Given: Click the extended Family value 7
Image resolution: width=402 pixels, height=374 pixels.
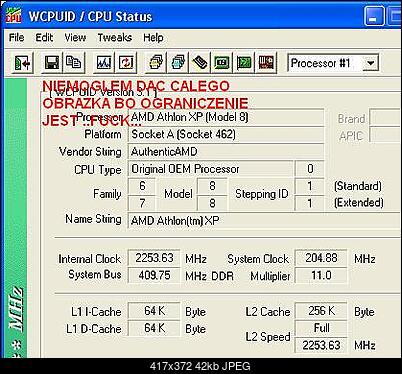Looking at the screenshot, I should pyautogui.click(x=142, y=203).
